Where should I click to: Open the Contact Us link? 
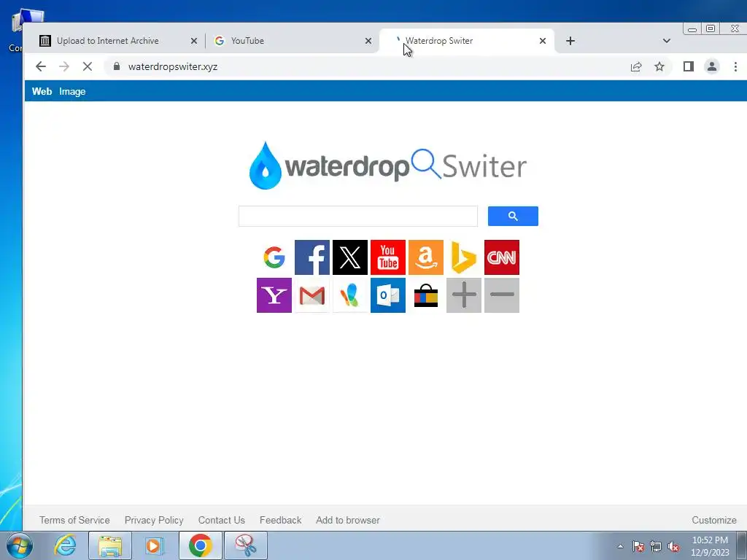click(x=222, y=520)
